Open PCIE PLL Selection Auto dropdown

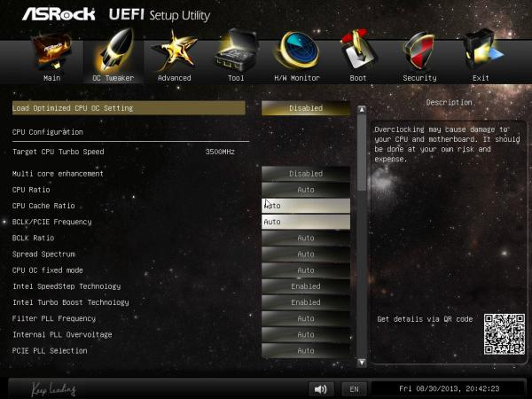pyautogui.click(x=306, y=351)
